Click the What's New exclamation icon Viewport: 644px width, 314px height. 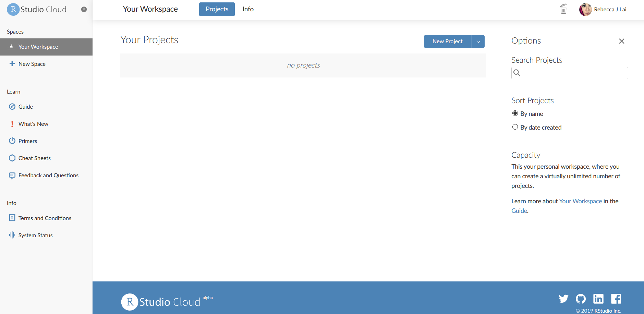point(12,124)
